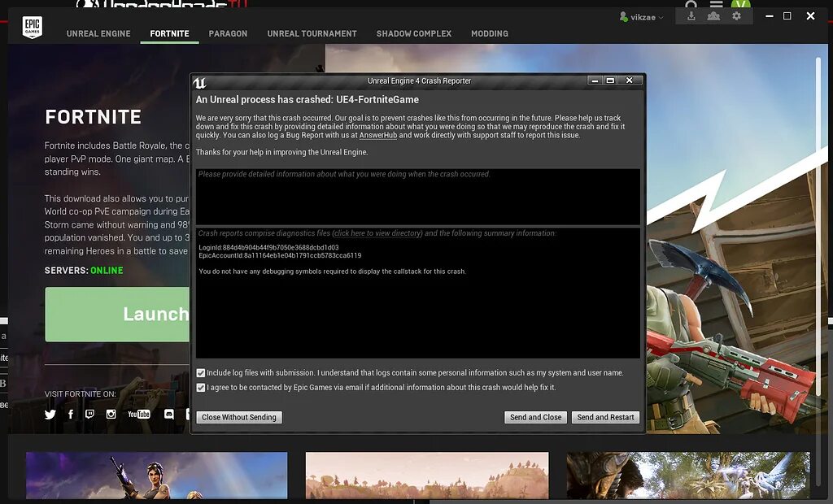This screenshot has height=504, width=833.
Task: Click the LoginId line in crash summary
Action: [x=268, y=247]
